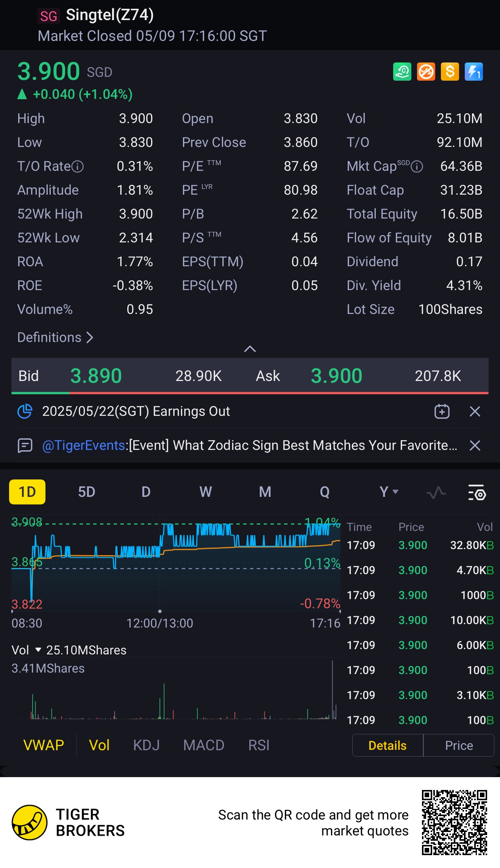Viewport: 500px width, 868px height.
Task: Tap the QR code image
Action: (x=455, y=822)
